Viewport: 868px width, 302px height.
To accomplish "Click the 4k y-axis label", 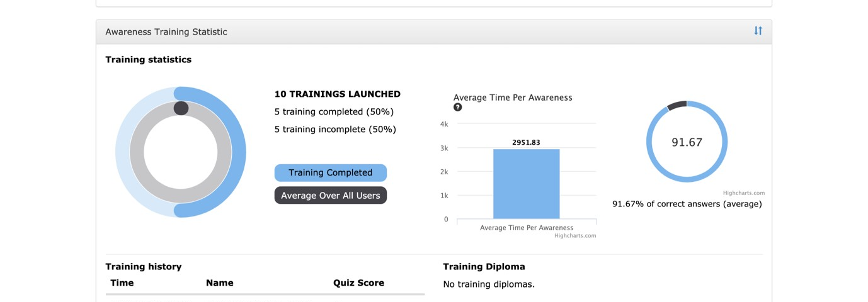I will (x=444, y=125).
